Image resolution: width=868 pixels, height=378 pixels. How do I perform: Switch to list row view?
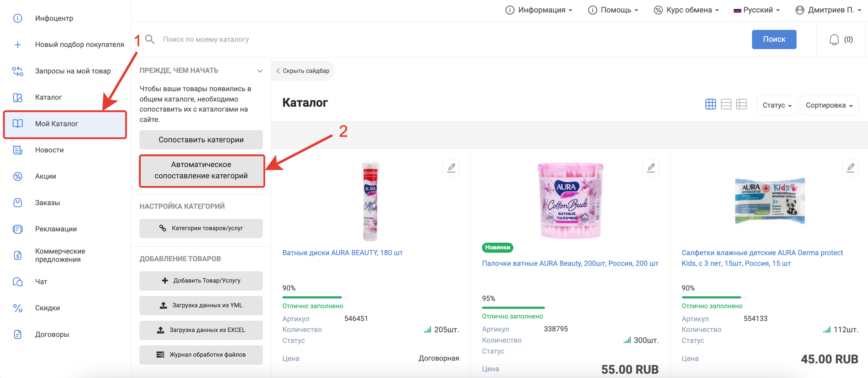(726, 104)
